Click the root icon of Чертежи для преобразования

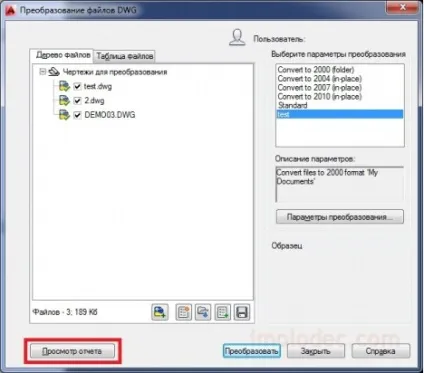(x=54, y=72)
